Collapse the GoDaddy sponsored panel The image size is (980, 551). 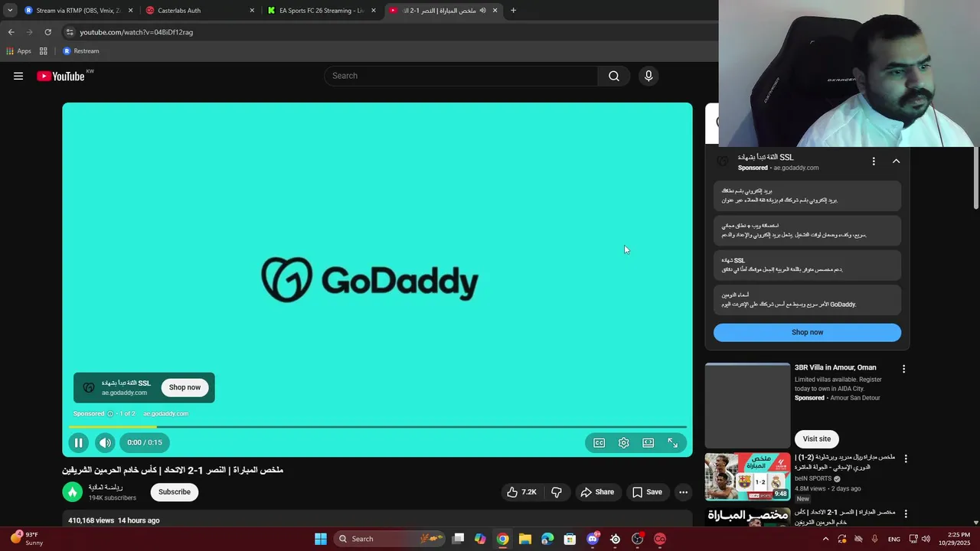[897, 161]
